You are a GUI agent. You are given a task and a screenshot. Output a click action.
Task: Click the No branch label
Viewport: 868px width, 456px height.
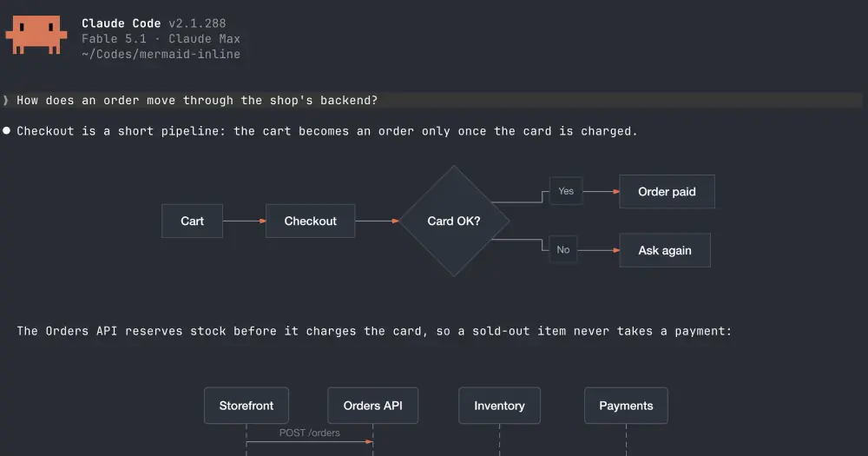pyautogui.click(x=563, y=249)
